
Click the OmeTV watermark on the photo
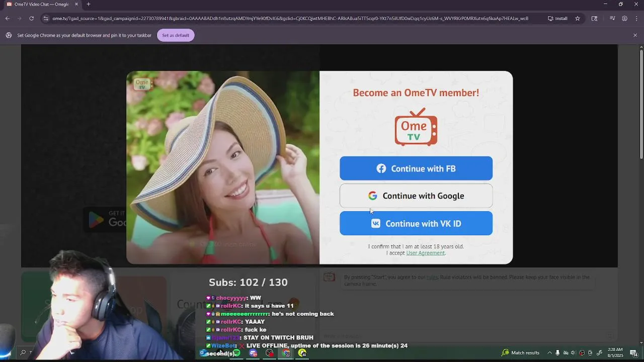(x=142, y=84)
